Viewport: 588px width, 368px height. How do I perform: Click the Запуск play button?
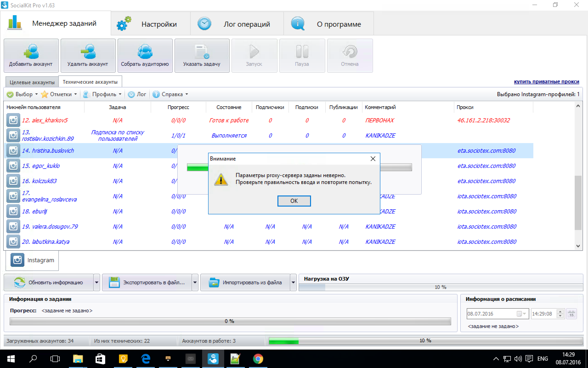pyautogui.click(x=254, y=55)
